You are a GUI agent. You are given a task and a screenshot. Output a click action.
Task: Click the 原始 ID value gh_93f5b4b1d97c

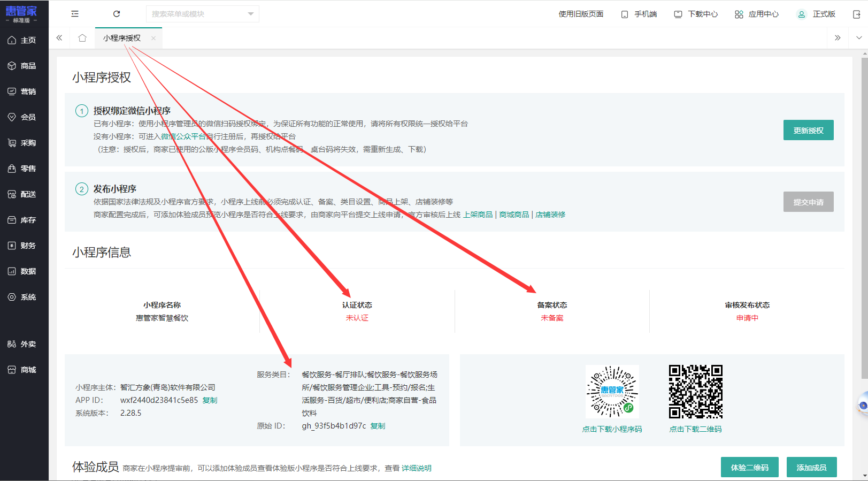tap(334, 426)
